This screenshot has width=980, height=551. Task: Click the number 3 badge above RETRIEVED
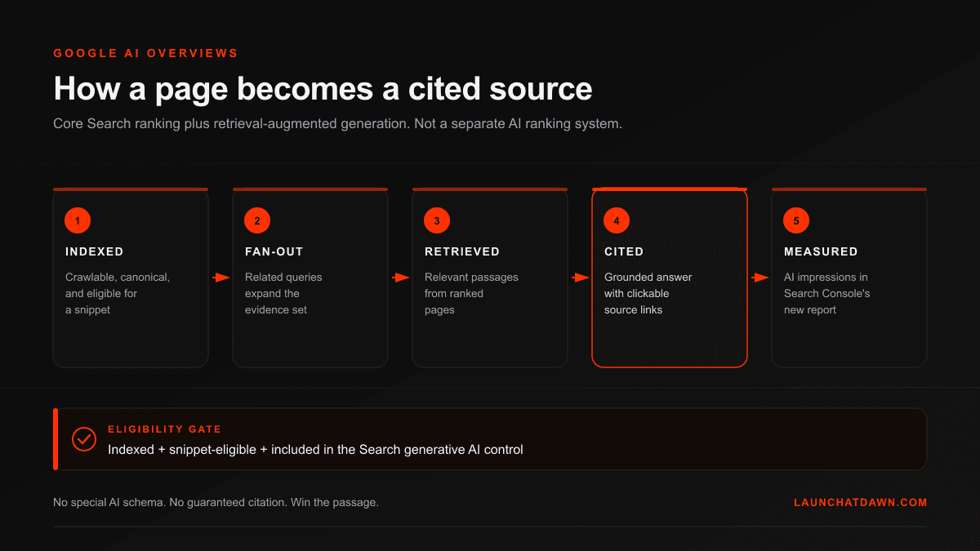(x=437, y=220)
